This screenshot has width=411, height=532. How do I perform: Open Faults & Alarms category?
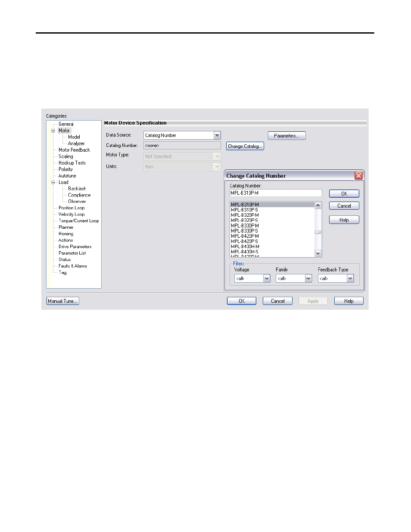click(x=73, y=266)
